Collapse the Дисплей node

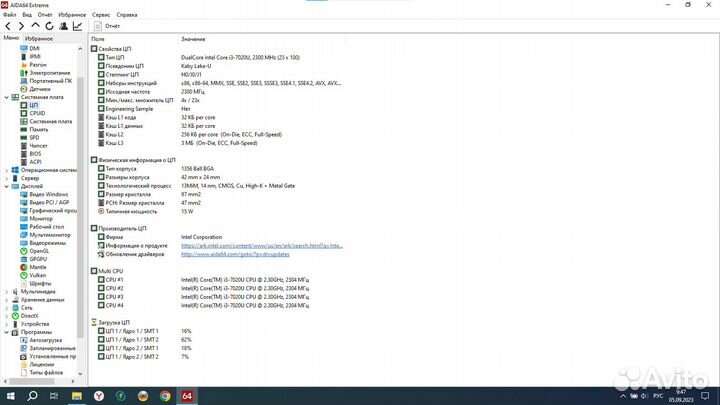6,186
